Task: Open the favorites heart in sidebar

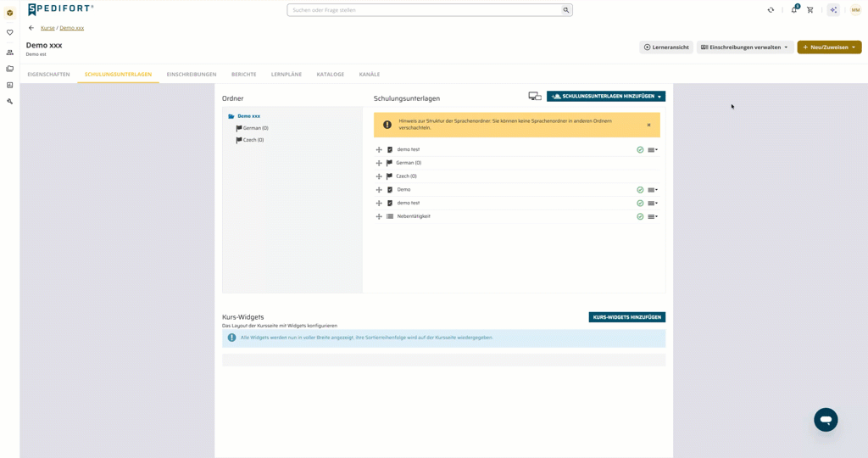Action: [10, 33]
